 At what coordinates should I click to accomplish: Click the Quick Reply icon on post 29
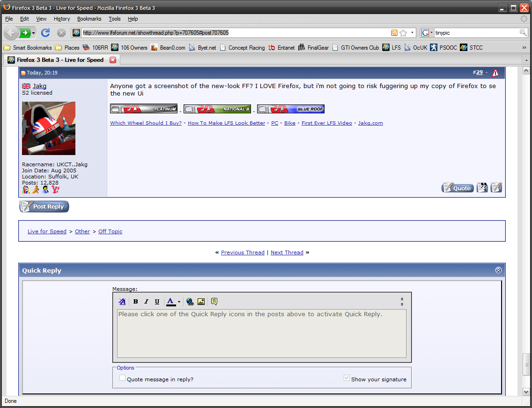[x=496, y=187]
